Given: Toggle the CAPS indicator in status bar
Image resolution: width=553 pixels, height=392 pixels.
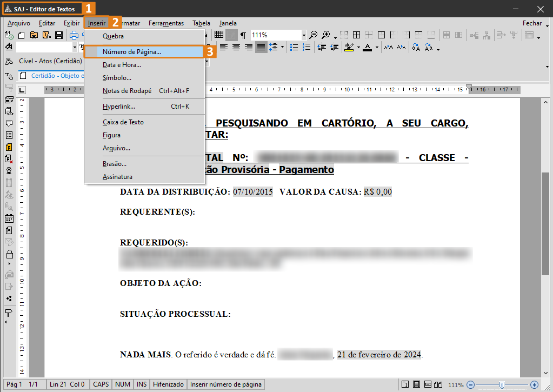Looking at the screenshot, I should click(101, 384).
